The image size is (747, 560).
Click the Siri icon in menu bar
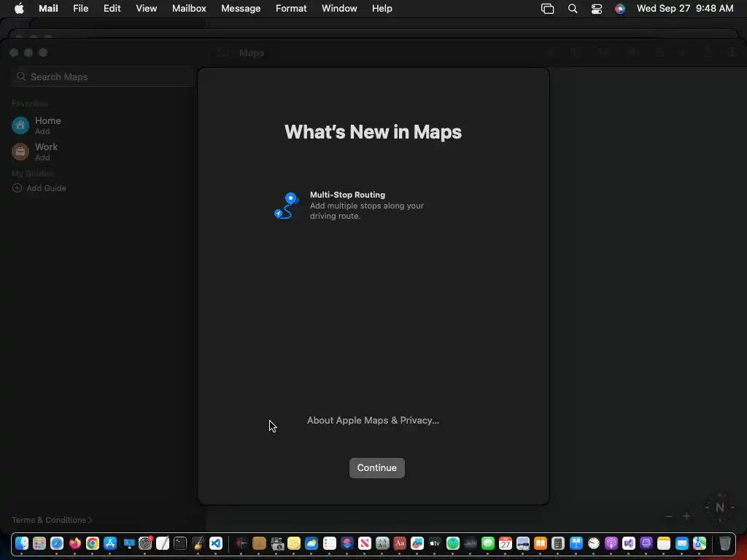[620, 8]
